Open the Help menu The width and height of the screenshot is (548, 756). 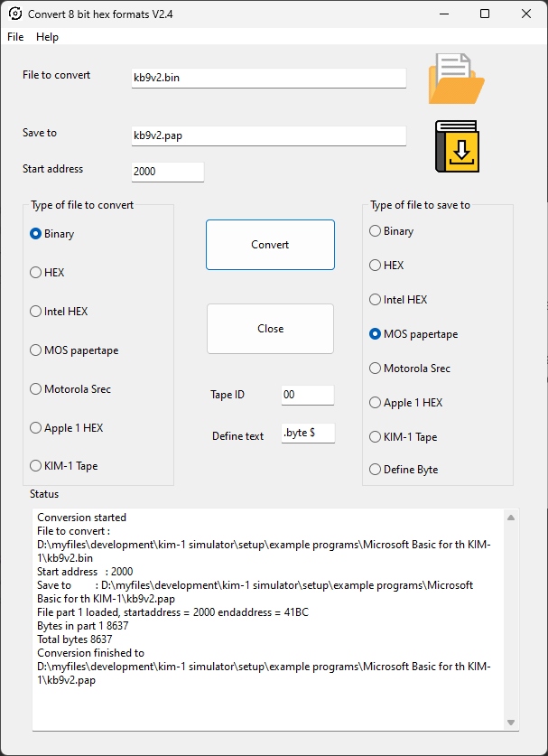point(47,37)
